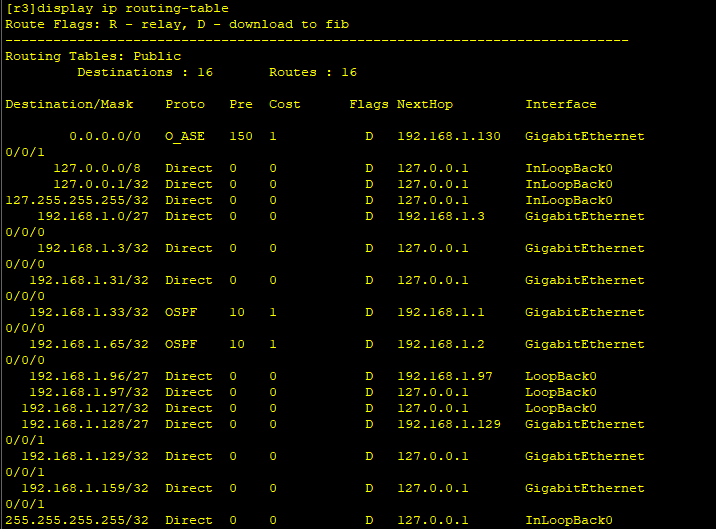Click pre value 10 in 192.168.1.65/32 row
This screenshot has height=529, width=716.
[237, 344]
